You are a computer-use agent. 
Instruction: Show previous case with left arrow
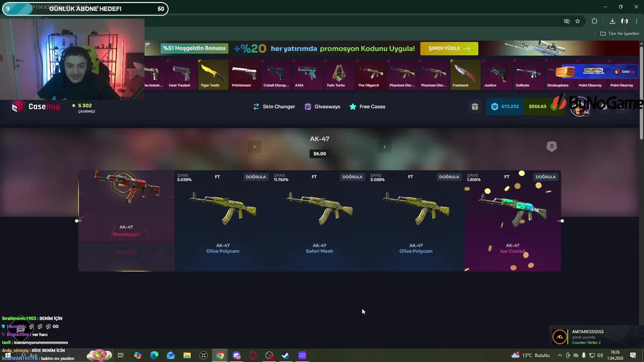point(255,147)
